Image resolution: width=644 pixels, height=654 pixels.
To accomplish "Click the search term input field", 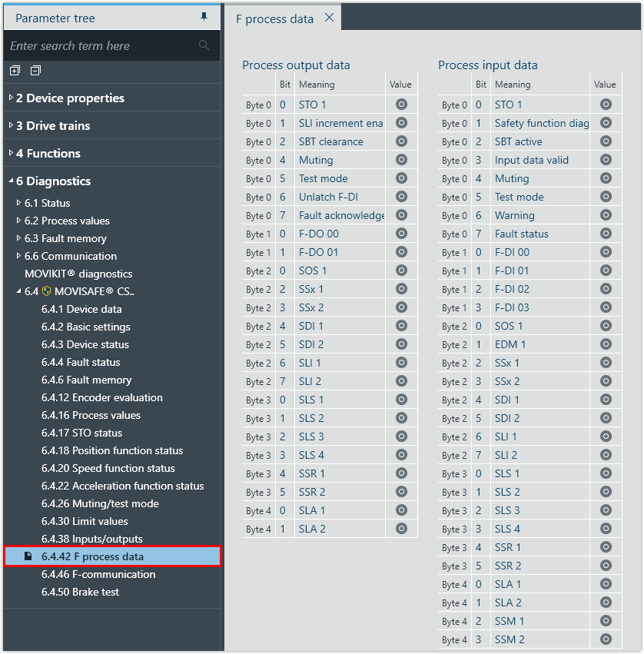I will click(100, 46).
